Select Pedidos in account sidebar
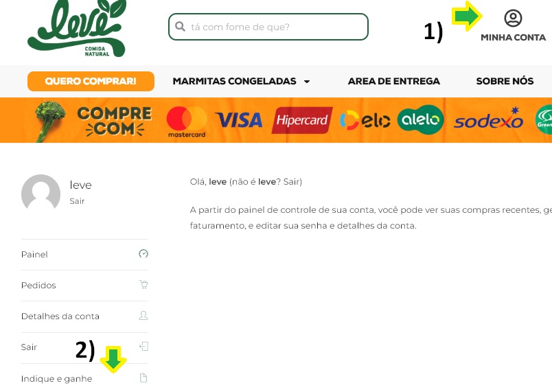 (38, 285)
